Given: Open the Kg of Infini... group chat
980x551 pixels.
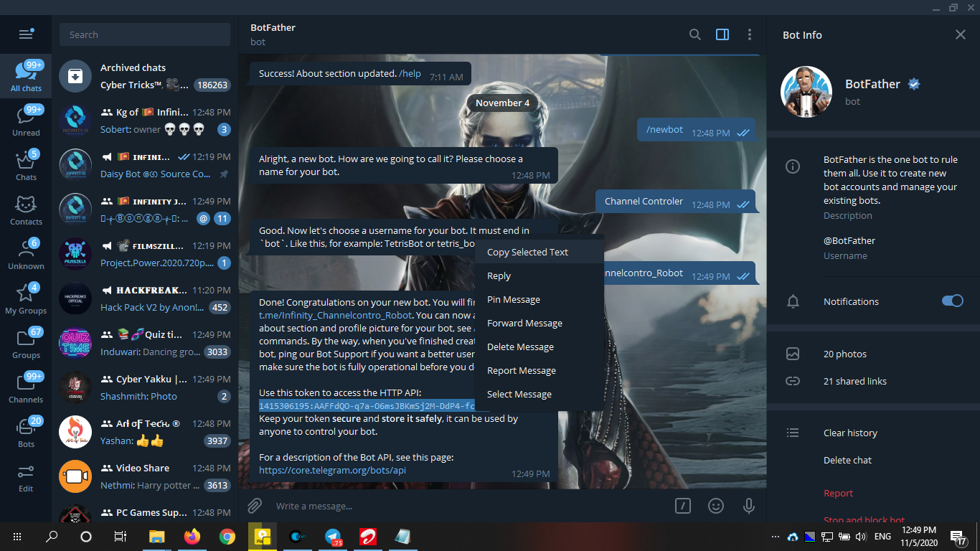Looking at the screenshot, I should pos(145,121).
